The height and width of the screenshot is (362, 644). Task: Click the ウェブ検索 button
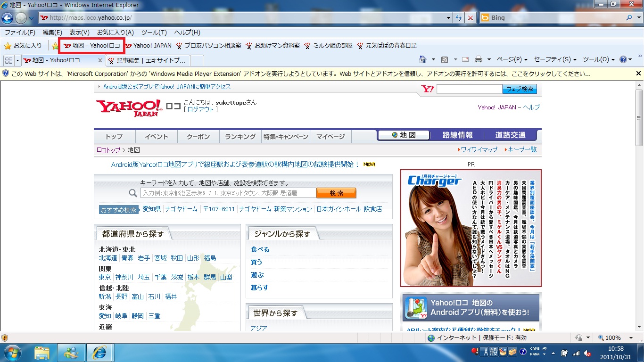pyautogui.click(x=520, y=89)
